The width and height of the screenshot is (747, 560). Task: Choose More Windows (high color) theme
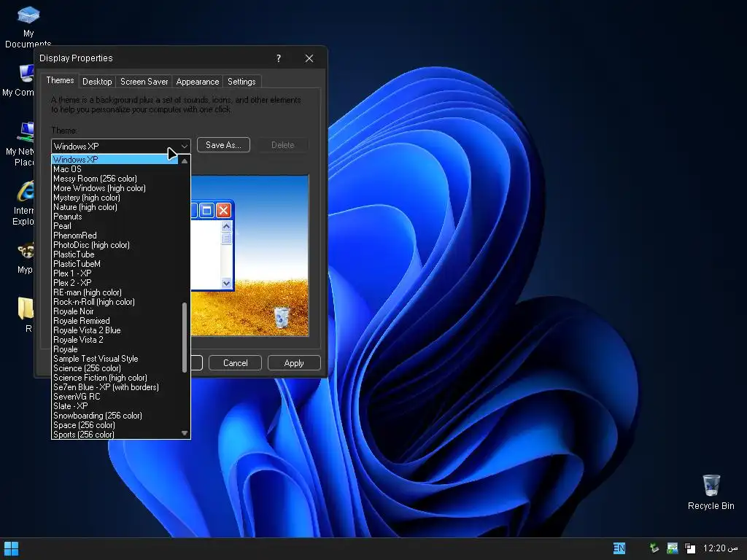pyautogui.click(x=115, y=188)
